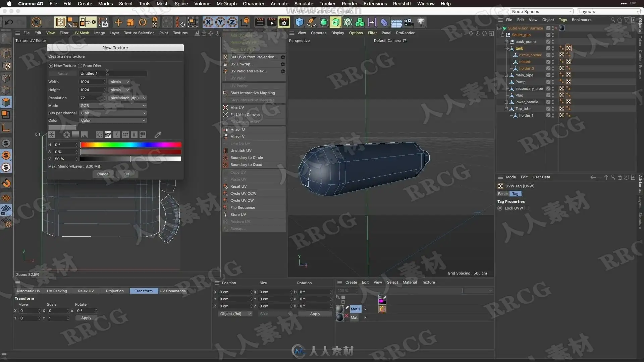This screenshot has height=362, width=644.
Task: Open Render Settings clapperboard with gear
Action: (284, 22)
